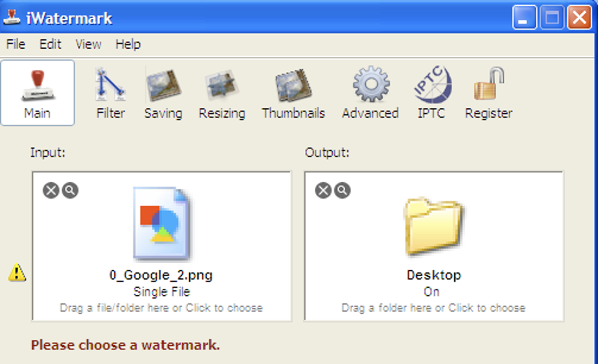The image size is (598, 364).
Task: Clear the Input file with X icon
Action: [x=51, y=190]
